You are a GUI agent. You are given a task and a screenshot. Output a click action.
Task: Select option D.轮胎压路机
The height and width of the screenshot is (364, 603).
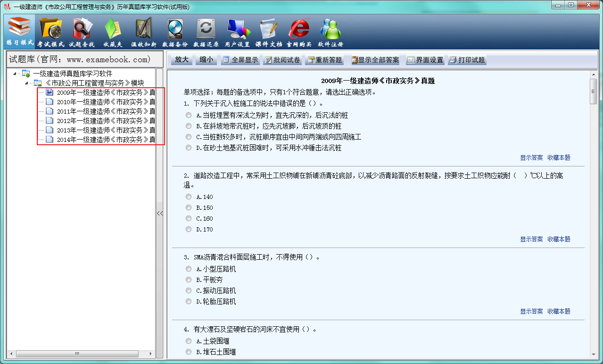tap(189, 301)
